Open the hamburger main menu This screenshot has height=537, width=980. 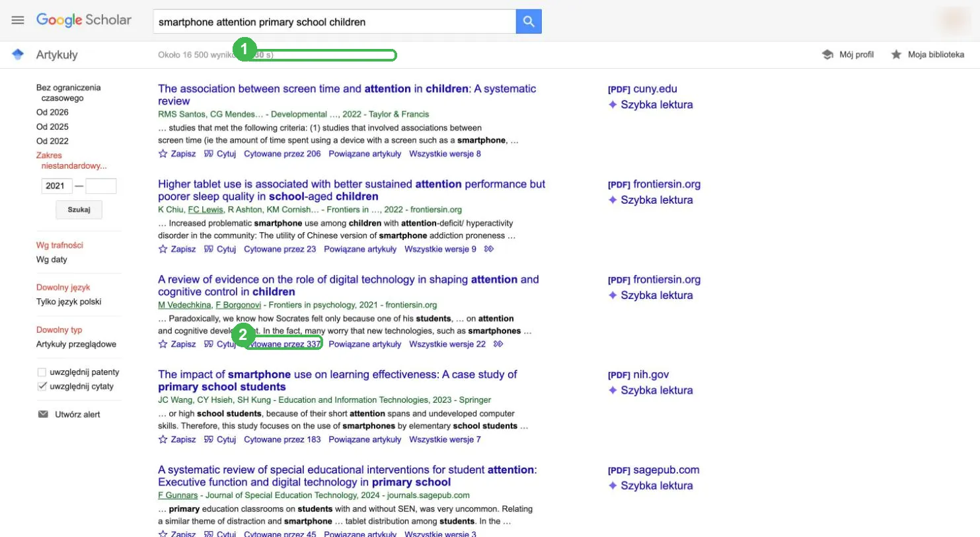pos(18,21)
